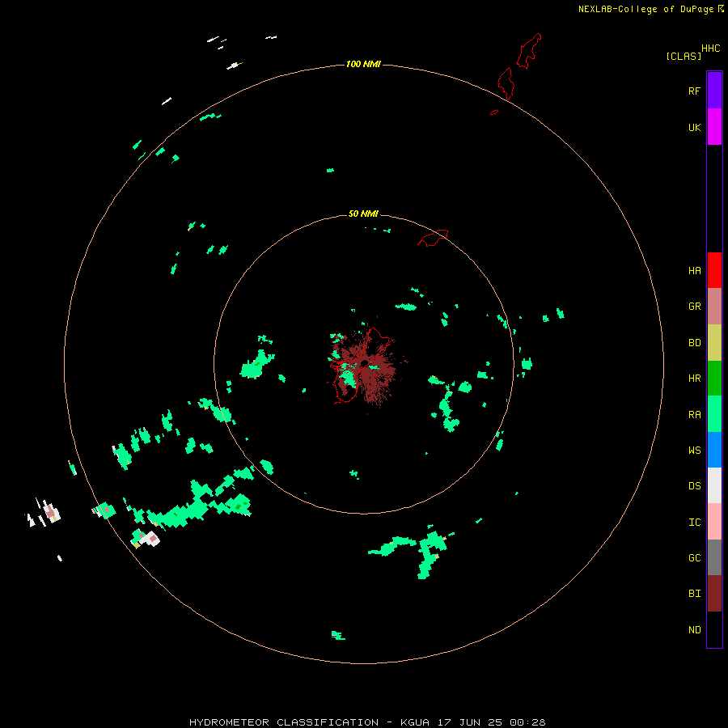Click the GC legend label
The image size is (728, 728).
click(694, 558)
